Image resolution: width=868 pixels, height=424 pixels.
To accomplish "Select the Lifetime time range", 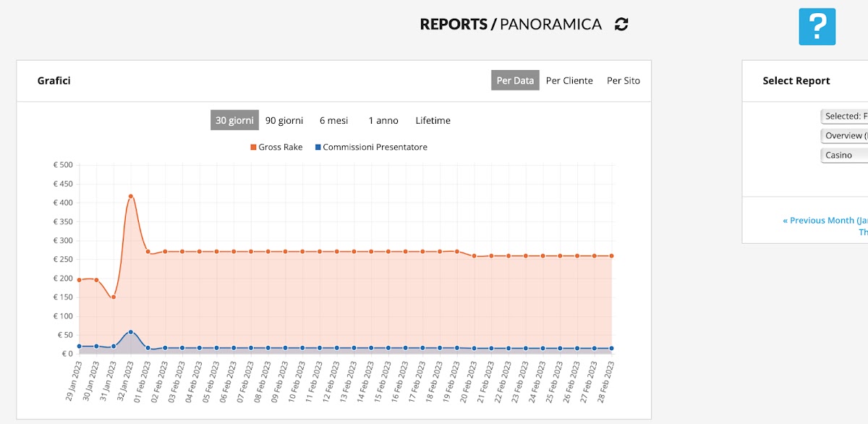I will pos(433,121).
